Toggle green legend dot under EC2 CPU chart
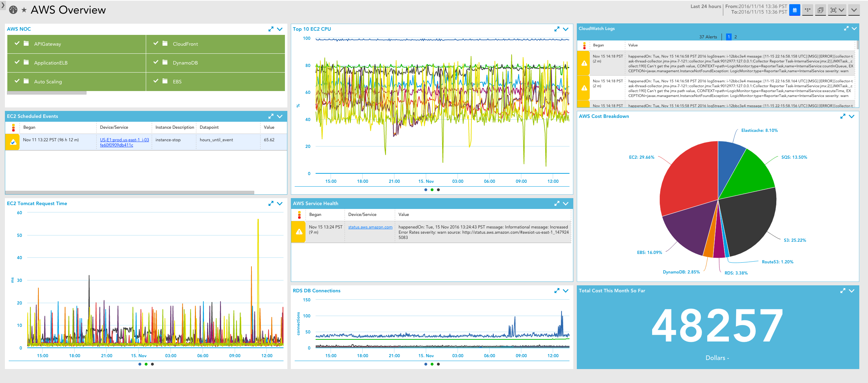This screenshot has height=383, width=868. pos(432,190)
